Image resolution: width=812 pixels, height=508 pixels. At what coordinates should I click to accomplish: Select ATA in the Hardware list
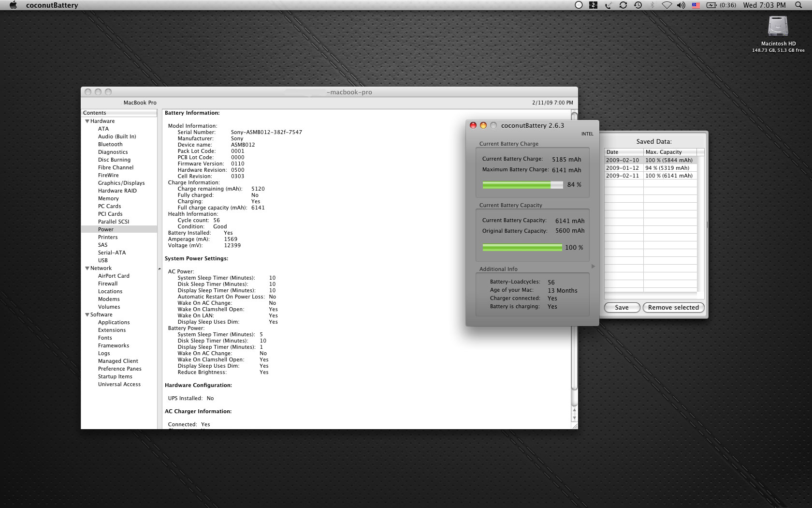click(x=103, y=129)
